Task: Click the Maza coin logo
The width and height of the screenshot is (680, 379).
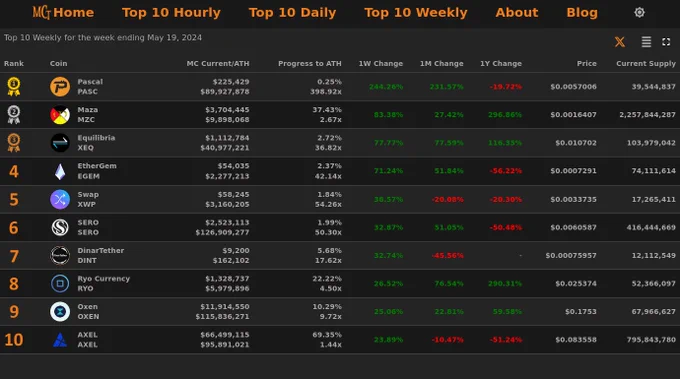Action: [x=60, y=115]
